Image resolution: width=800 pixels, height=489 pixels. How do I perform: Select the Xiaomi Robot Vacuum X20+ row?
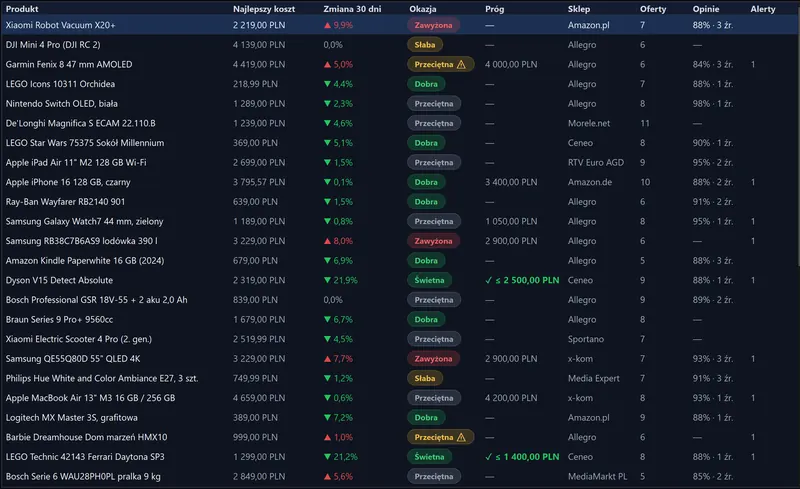400,25
